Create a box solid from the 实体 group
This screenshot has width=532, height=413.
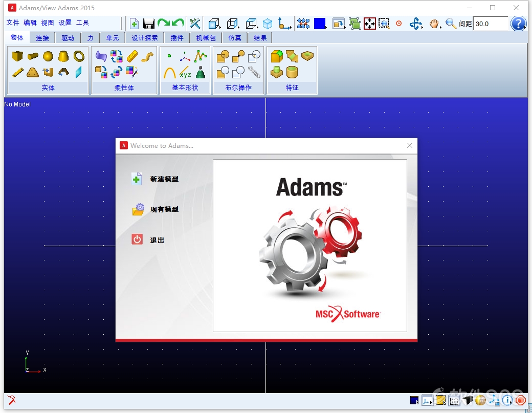(x=17, y=56)
